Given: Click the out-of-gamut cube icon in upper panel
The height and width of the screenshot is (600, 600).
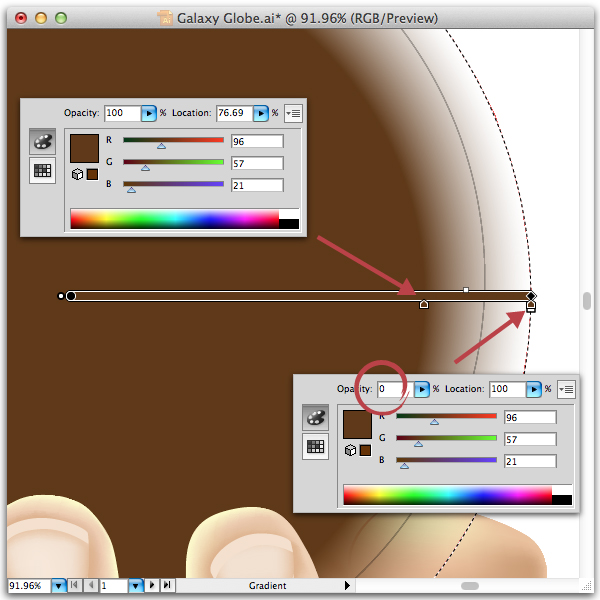Looking at the screenshot, I should pyautogui.click(x=77, y=174).
